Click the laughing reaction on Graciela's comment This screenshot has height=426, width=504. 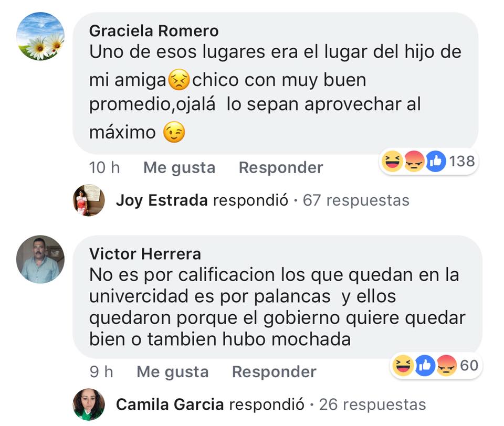392,161
